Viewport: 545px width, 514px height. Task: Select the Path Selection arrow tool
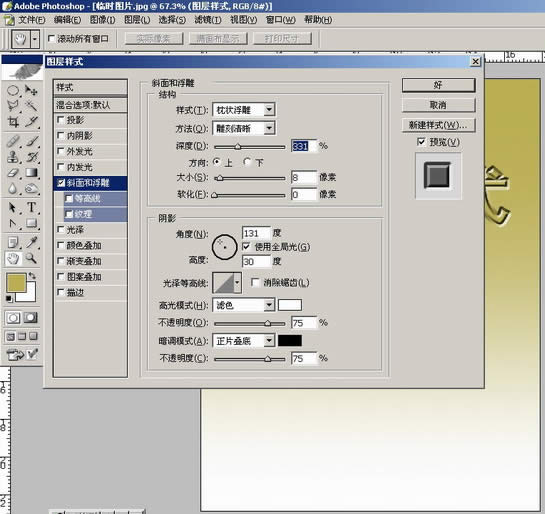pyautogui.click(x=13, y=207)
